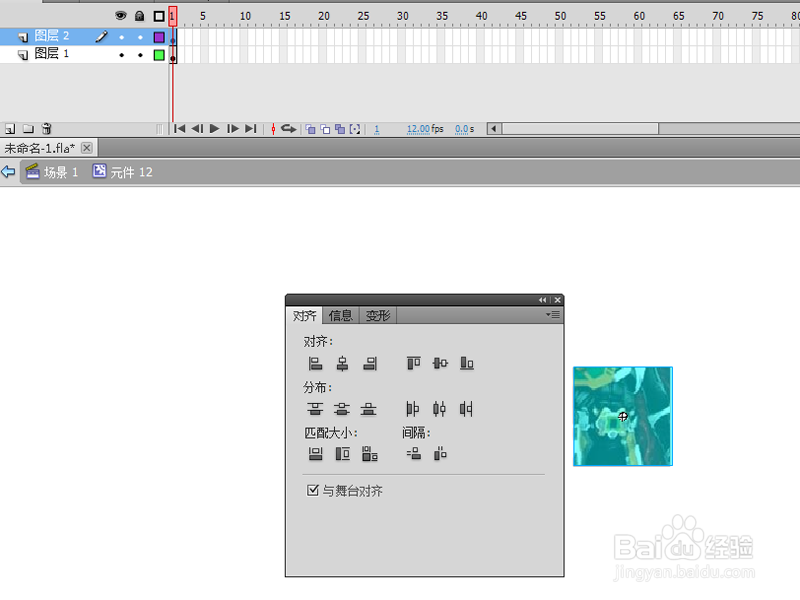Go to the last frame
Screen dimensions: 800x600
coord(251,129)
